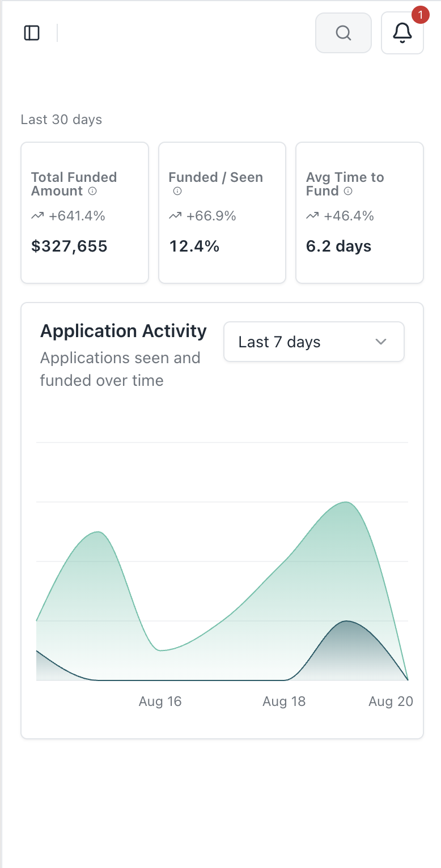Click info icon beside Total Funded Amount

(x=92, y=192)
